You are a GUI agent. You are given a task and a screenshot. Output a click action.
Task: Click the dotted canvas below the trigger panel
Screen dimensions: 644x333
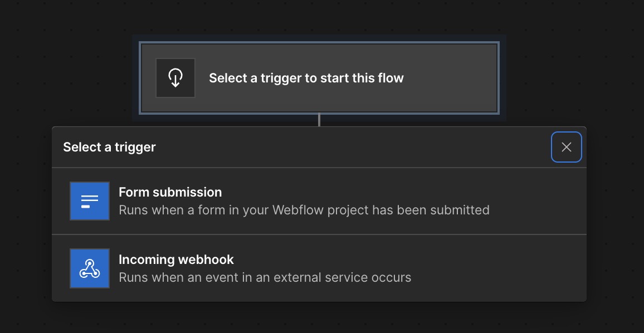(x=319, y=319)
